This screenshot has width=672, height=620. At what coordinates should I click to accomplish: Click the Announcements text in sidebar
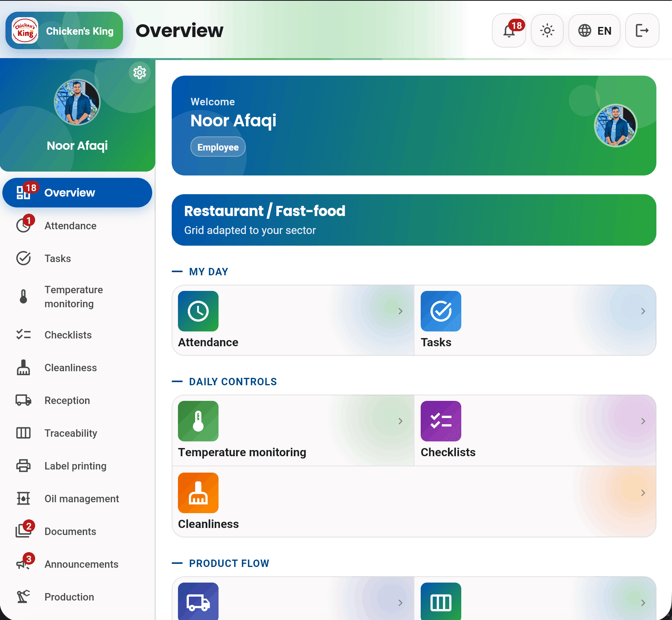tap(81, 564)
